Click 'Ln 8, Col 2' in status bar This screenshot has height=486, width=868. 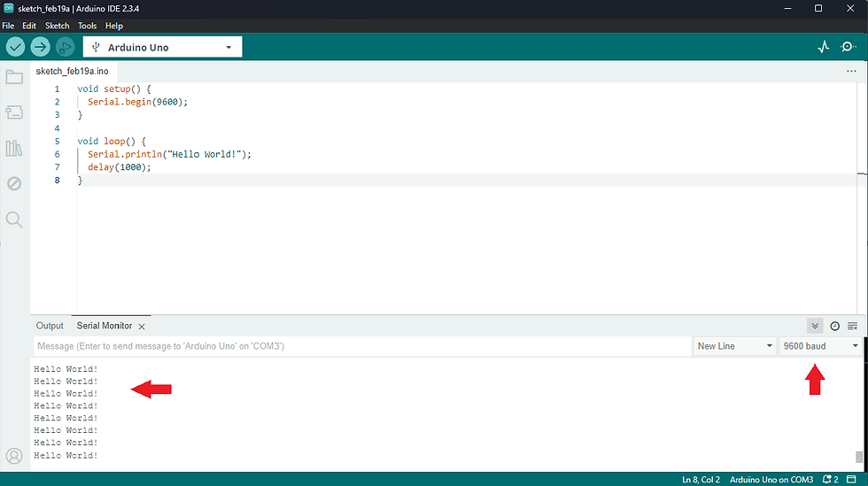[x=701, y=479]
